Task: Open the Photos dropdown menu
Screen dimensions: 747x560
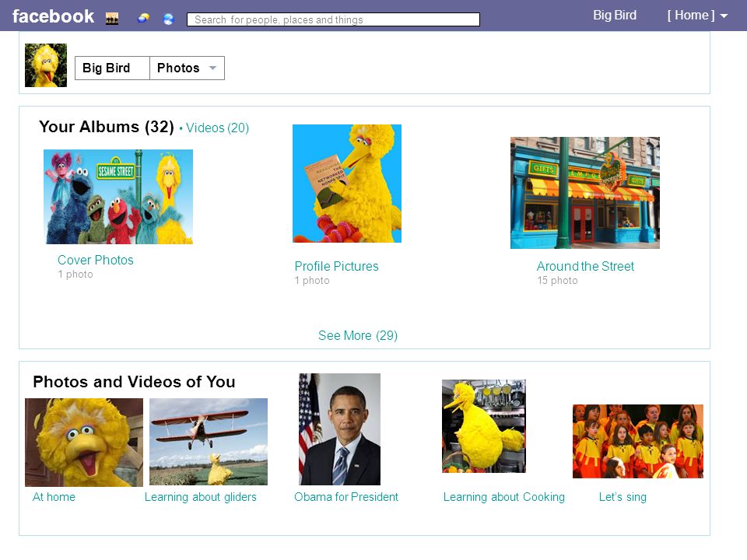Action: tap(187, 68)
